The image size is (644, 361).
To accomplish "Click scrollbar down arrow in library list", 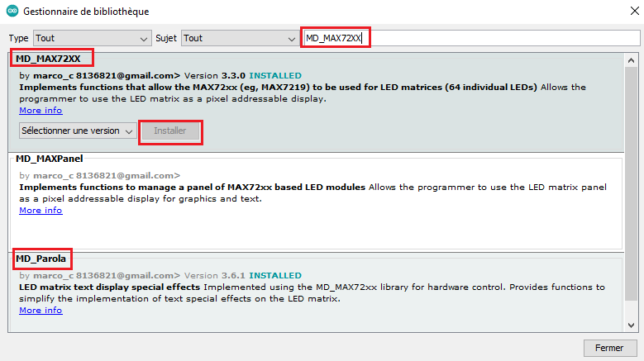I will 632,325.
